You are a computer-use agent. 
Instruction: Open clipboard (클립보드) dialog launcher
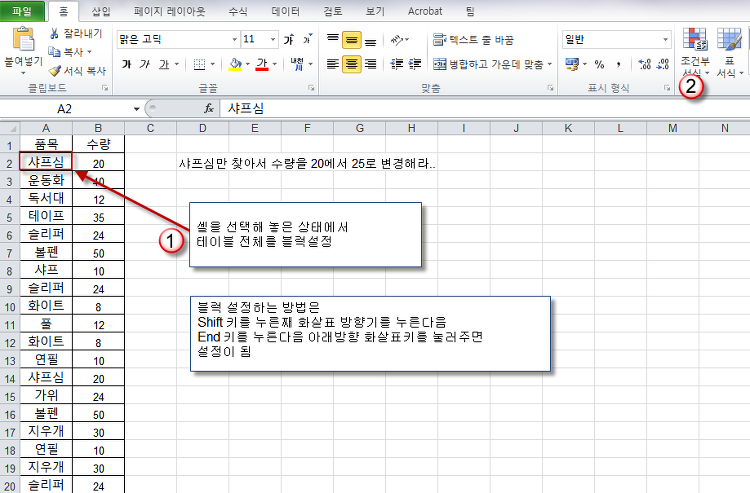[x=105, y=88]
